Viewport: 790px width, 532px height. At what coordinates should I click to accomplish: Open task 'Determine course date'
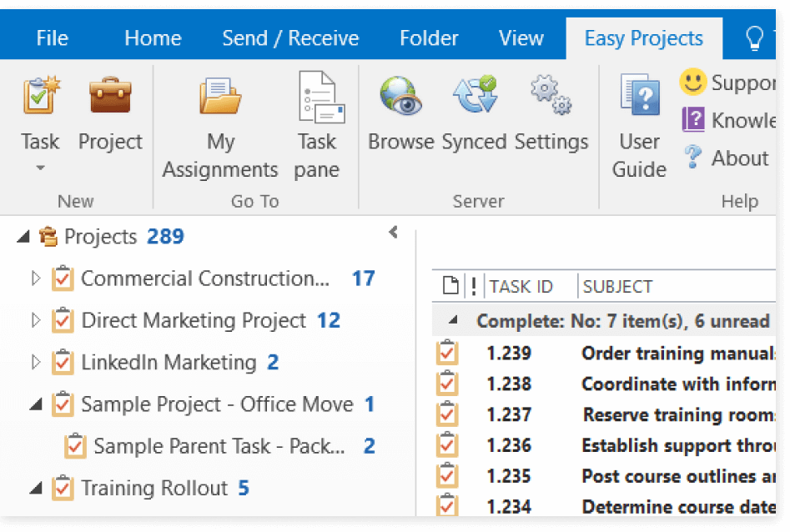[x=679, y=506]
